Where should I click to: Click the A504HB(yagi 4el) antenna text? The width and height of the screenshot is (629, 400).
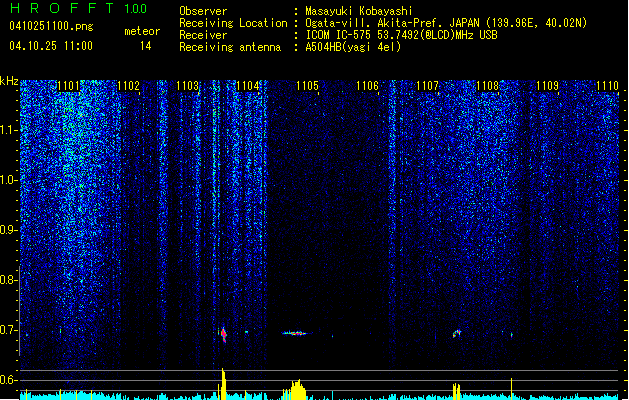pos(353,47)
